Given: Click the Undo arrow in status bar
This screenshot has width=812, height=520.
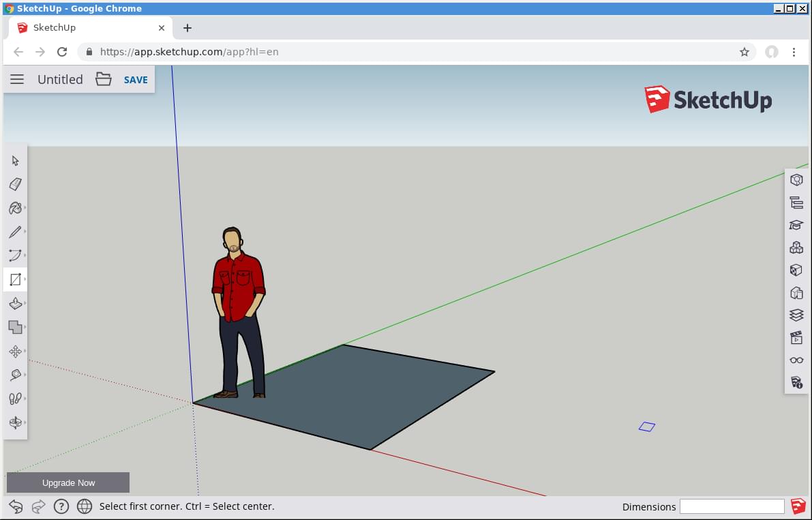Looking at the screenshot, I should coord(16,506).
